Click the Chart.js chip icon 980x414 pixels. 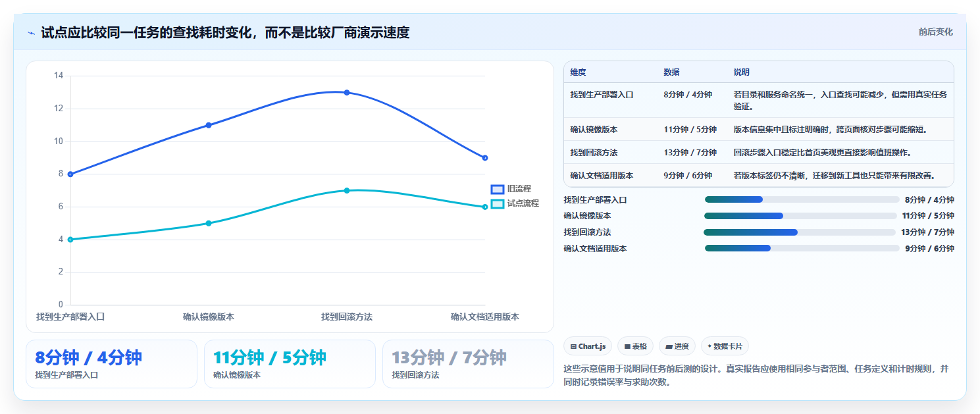click(x=574, y=346)
